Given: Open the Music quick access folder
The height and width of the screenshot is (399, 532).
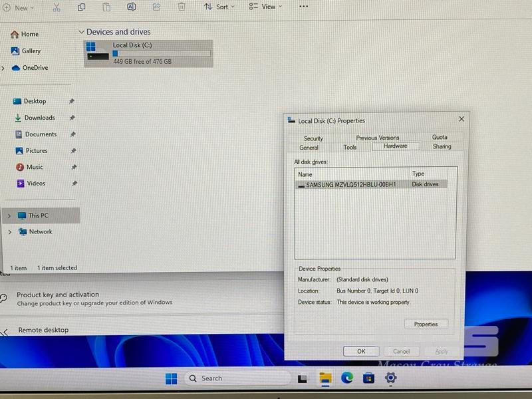Looking at the screenshot, I should click(x=29, y=168).
